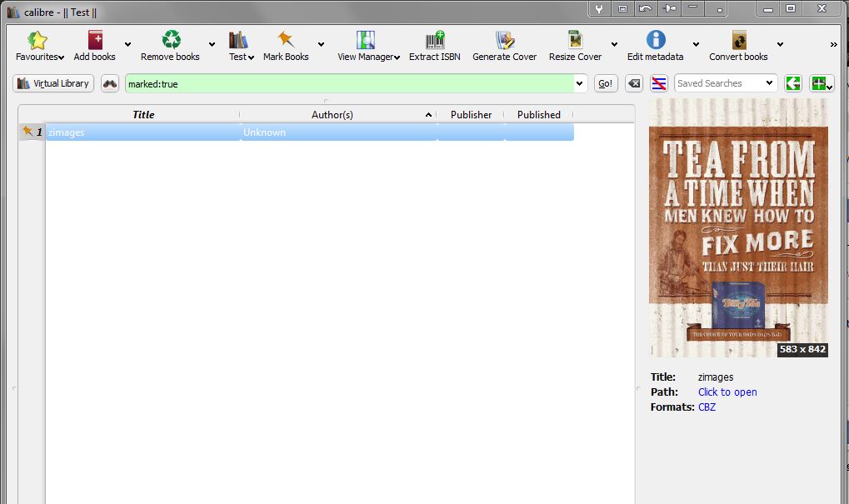Click the Go! search button
Image resolution: width=849 pixels, height=504 pixels.
pos(606,83)
